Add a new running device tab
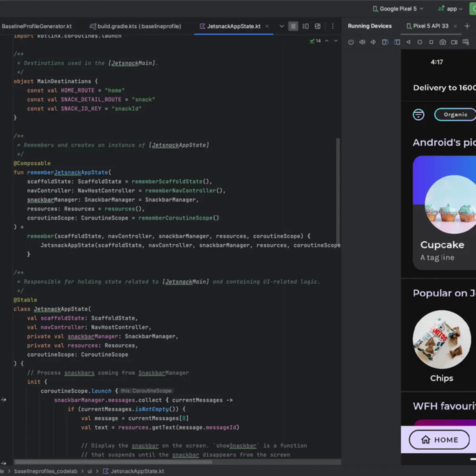 pyautogui.click(x=467, y=26)
